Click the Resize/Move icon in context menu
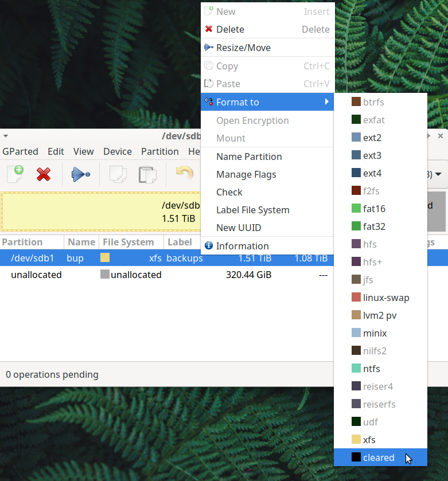The height and width of the screenshot is (481, 448). (209, 47)
